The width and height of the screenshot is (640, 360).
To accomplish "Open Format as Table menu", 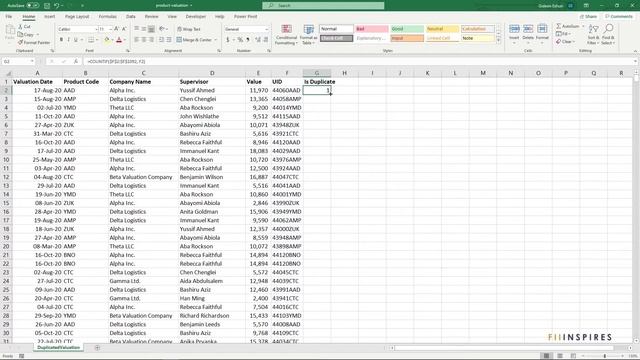I will [x=309, y=35].
